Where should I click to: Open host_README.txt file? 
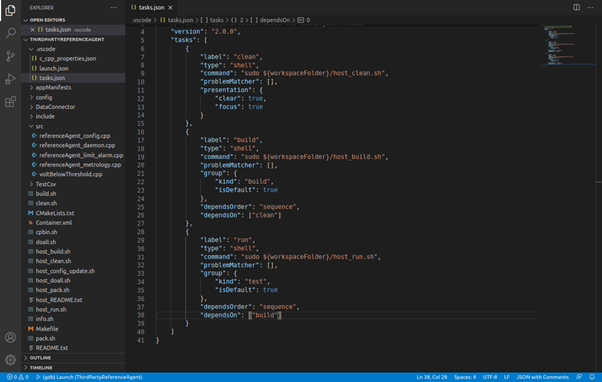click(x=59, y=300)
